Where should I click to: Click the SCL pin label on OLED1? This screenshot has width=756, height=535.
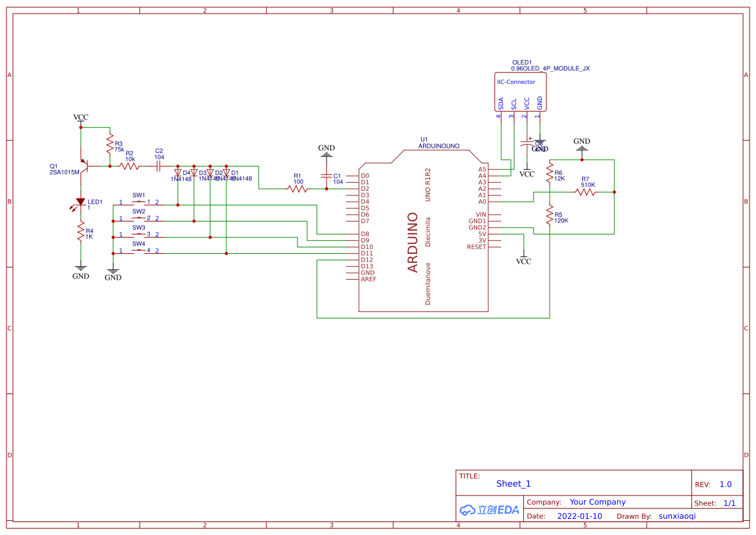pyautogui.click(x=514, y=104)
